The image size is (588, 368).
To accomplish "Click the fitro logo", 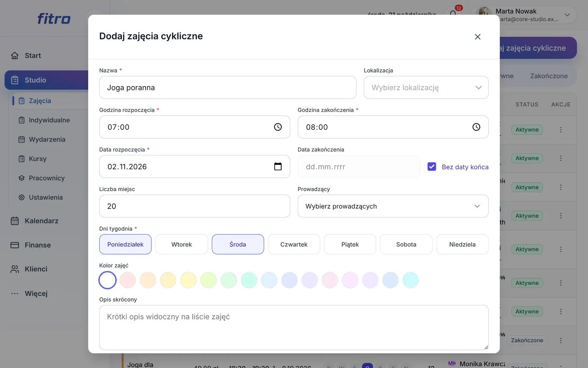I will [x=54, y=18].
